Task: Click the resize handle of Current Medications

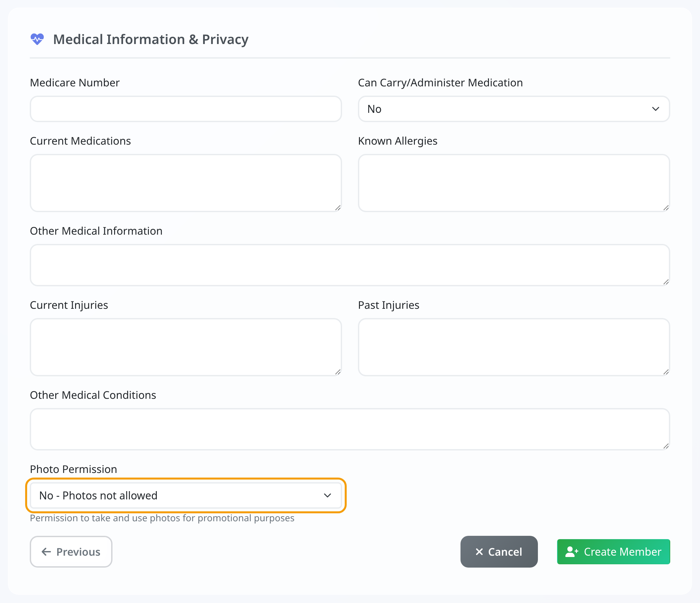Action: coord(338,208)
